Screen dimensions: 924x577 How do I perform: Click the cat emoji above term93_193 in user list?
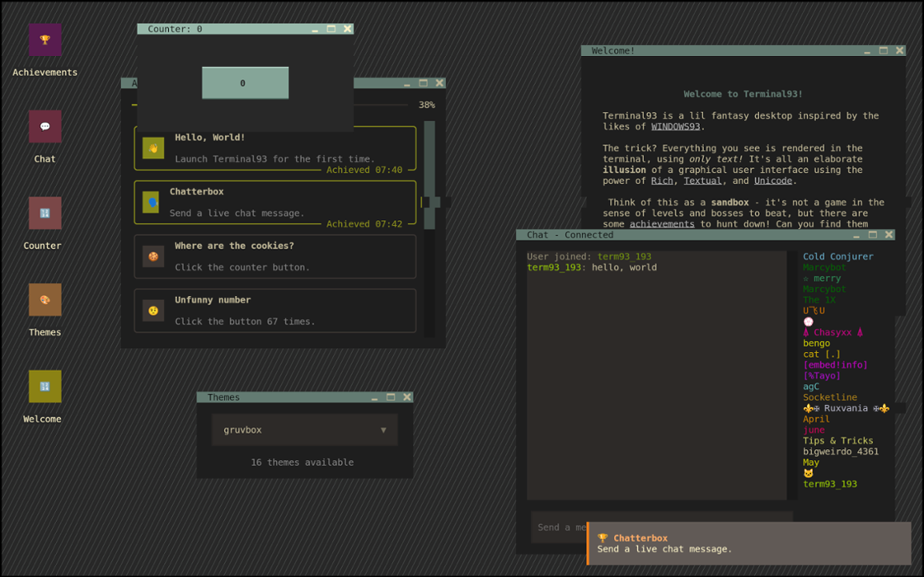808,473
